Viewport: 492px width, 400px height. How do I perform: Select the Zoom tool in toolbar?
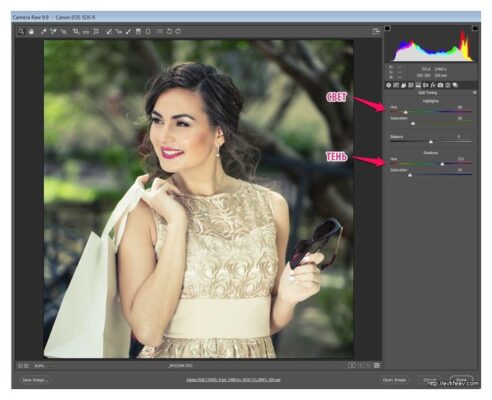[x=21, y=32]
